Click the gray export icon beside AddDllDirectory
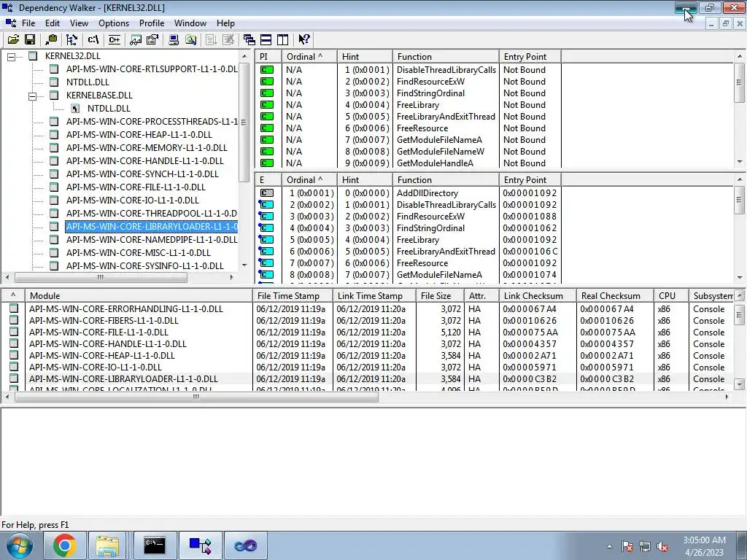Viewport: 747px width, 560px height. click(267, 192)
